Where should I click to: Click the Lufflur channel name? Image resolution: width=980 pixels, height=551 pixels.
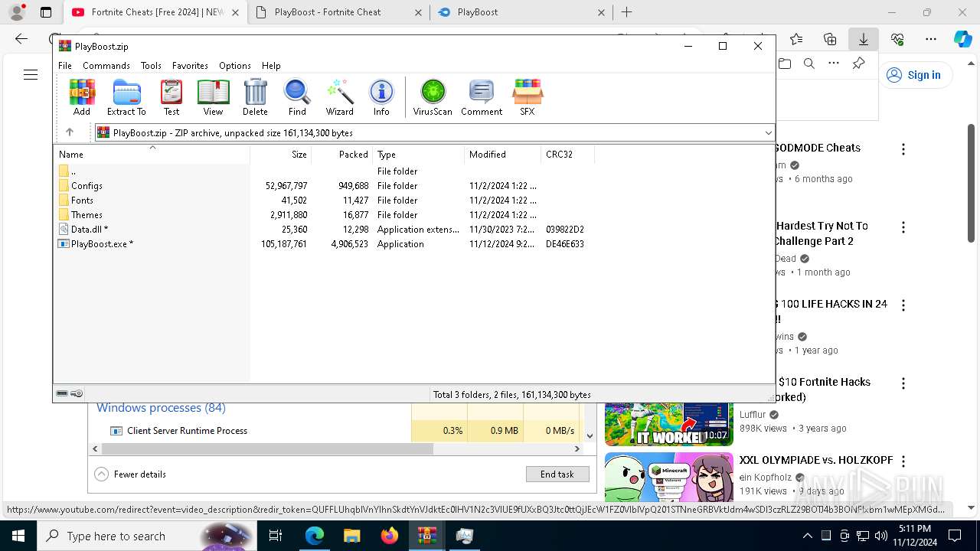point(754,415)
